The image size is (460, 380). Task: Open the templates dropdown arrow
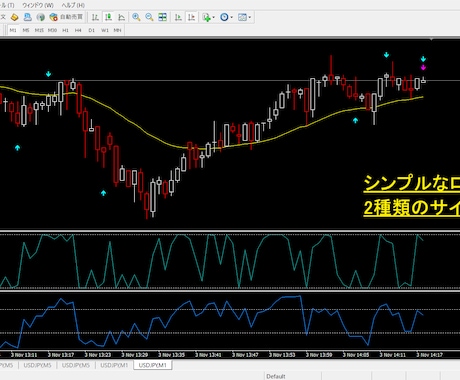[249, 17]
